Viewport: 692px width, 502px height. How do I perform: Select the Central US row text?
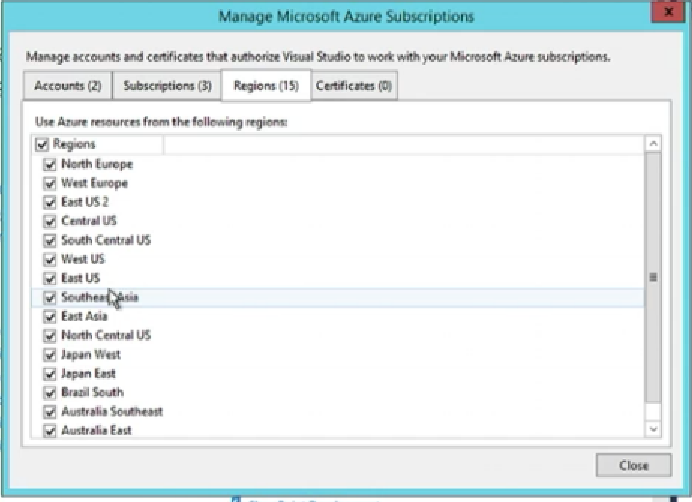(89, 221)
